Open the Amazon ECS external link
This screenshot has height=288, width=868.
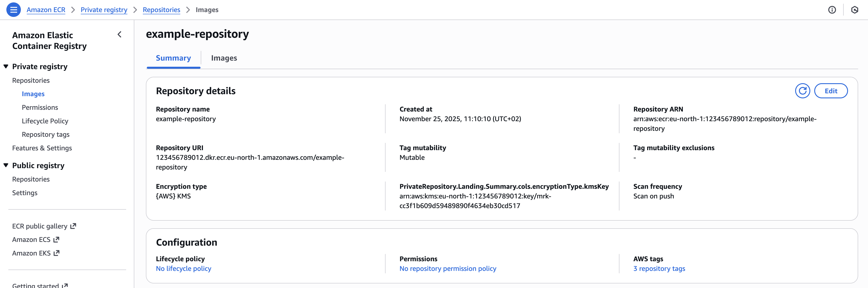click(36, 240)
